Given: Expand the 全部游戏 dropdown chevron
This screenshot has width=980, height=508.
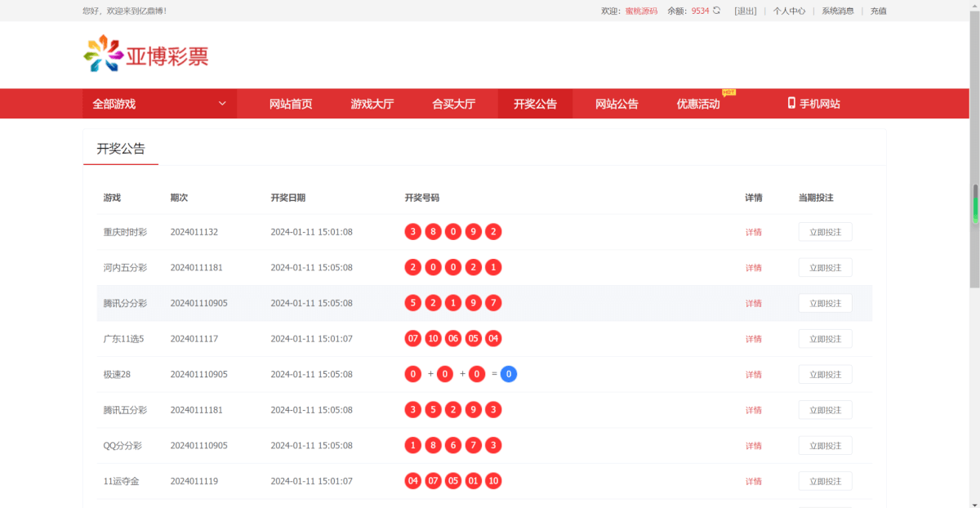Looking at the screenshot, I should point(222,104).
